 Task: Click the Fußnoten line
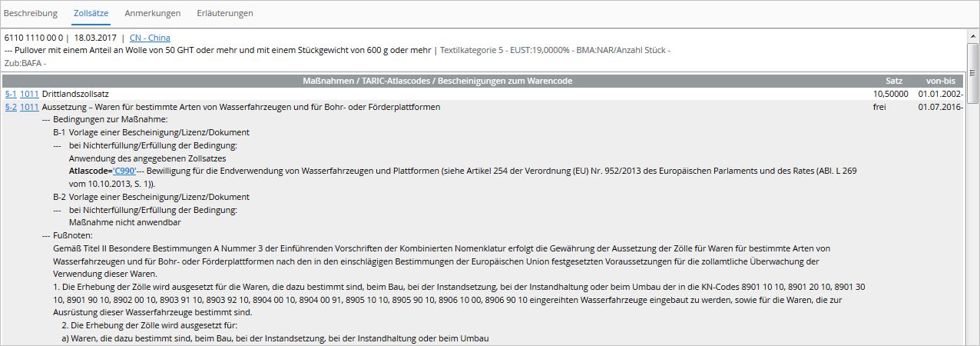click(x=67, y=235)
